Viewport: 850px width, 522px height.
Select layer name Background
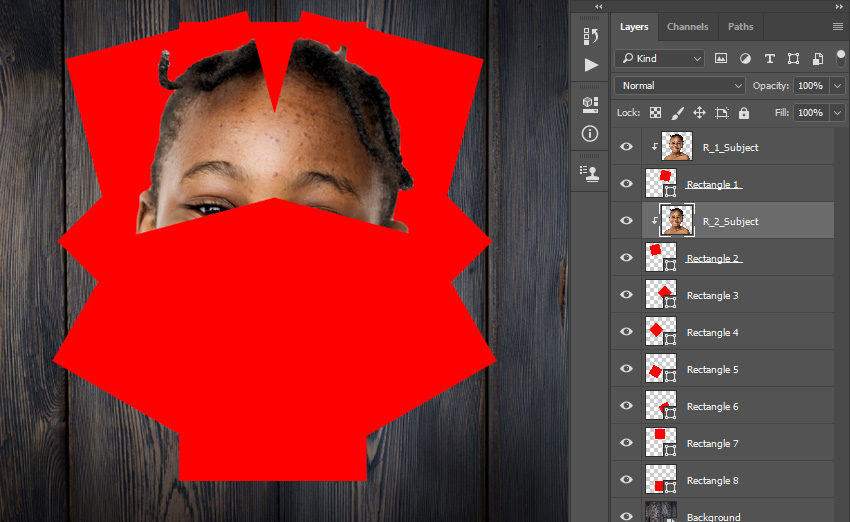pyautogui.click(x=713, y=517)
